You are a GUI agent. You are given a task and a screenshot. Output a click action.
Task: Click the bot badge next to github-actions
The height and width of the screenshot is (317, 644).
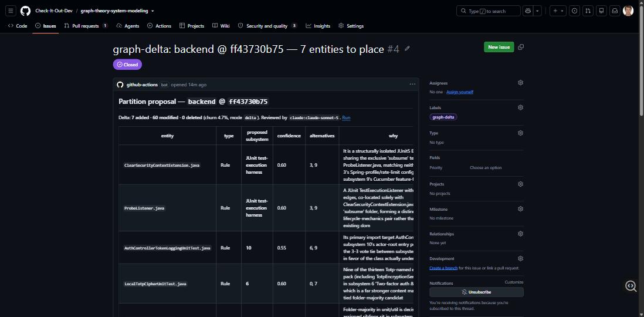pyautogui.click(x=164, y=85)
